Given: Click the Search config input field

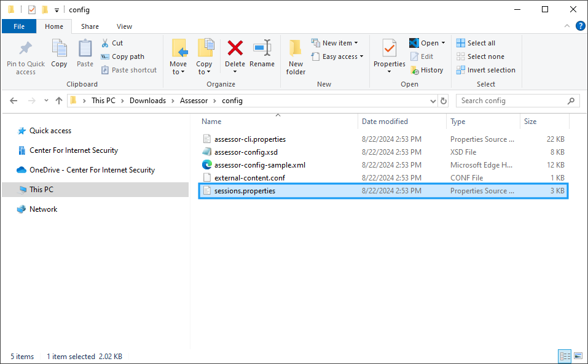Looking at the screenshot, I should click(511, 101).
